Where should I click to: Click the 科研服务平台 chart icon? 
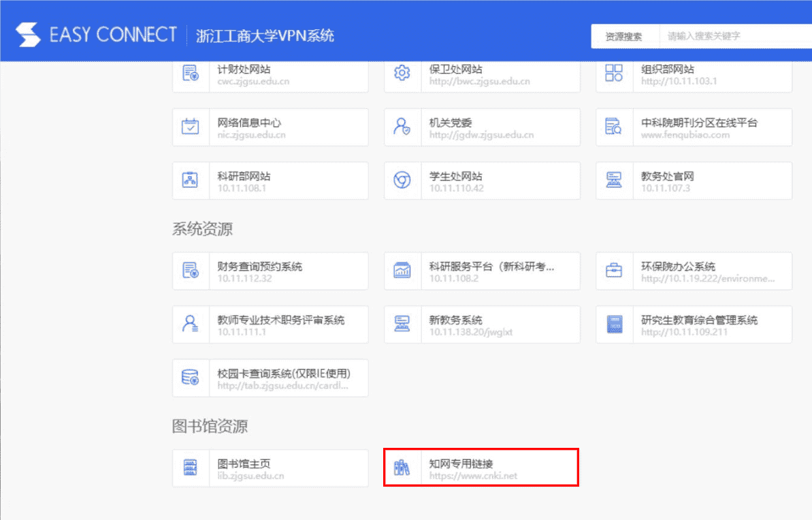(x=402, y=271)
